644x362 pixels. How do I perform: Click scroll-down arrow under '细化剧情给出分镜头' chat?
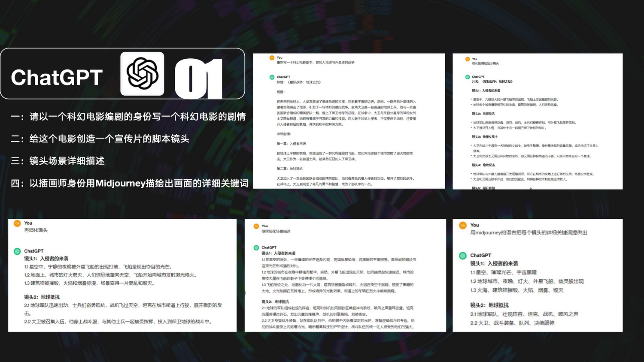(531, 188)
